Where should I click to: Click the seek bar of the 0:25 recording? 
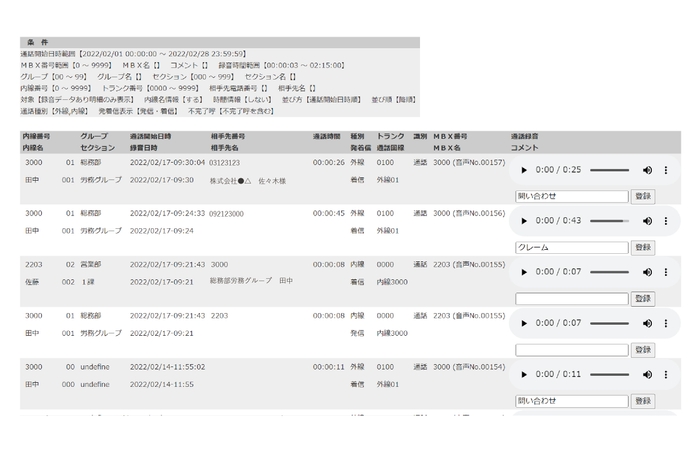pyautogui.click(x=609, y=170)
